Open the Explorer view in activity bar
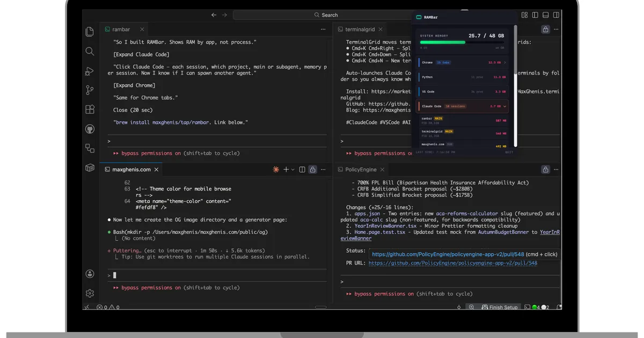The image size is (644, 338). click(90, 32)
